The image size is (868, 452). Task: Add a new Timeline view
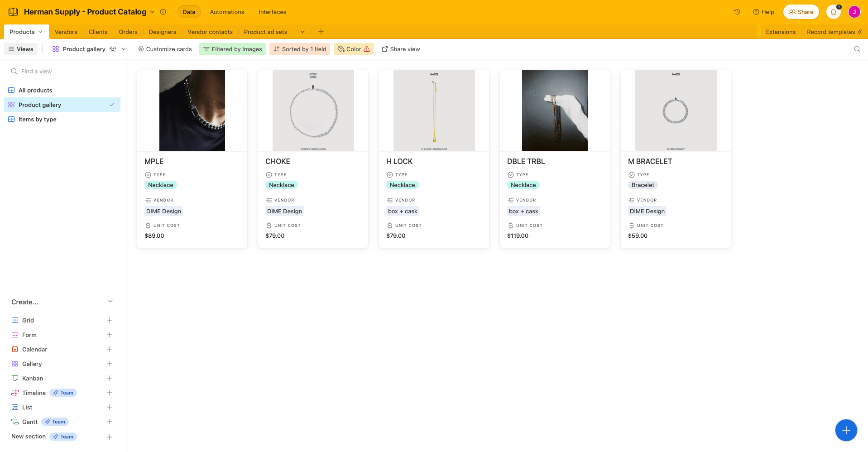pyautogui.click(x=109, y=393)
